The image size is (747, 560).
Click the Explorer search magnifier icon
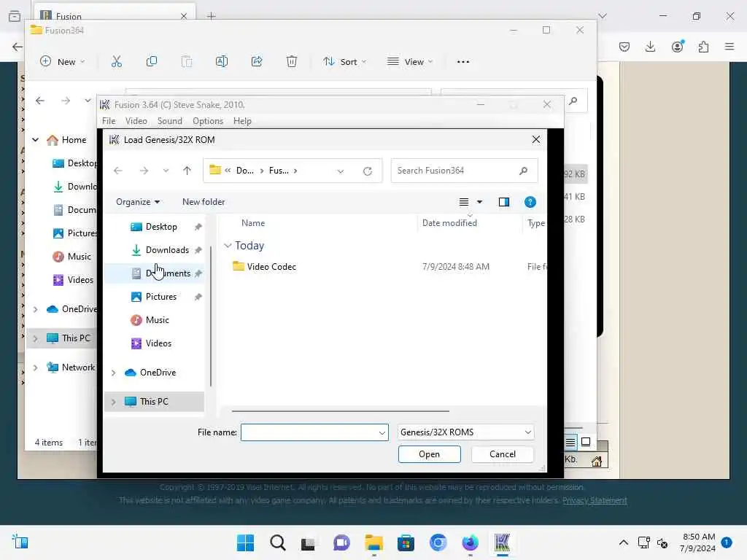tap(573, 101)
